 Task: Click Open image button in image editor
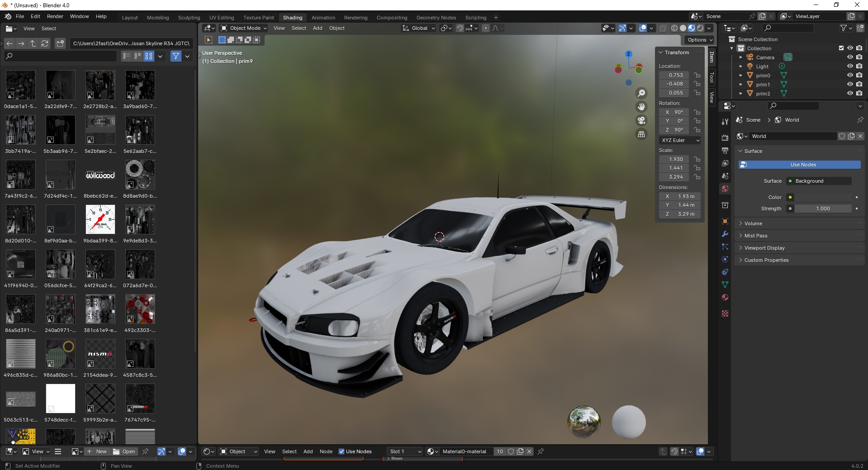124,451
